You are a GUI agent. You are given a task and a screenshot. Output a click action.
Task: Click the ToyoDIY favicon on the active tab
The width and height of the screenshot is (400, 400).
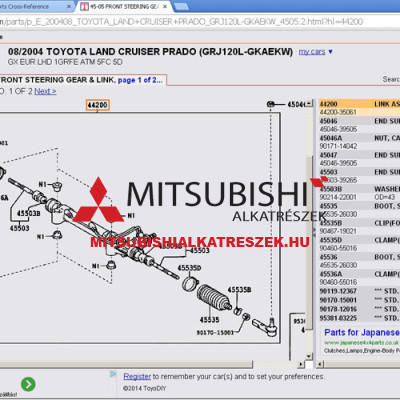[x=84, y=6]
